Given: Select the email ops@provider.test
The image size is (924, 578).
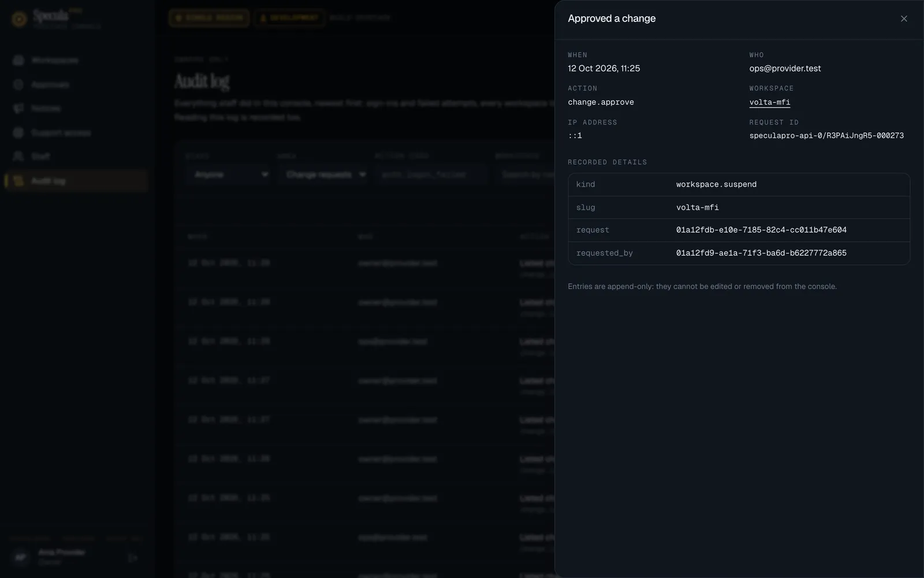Looking at the screenshot, I should [785, 68].
